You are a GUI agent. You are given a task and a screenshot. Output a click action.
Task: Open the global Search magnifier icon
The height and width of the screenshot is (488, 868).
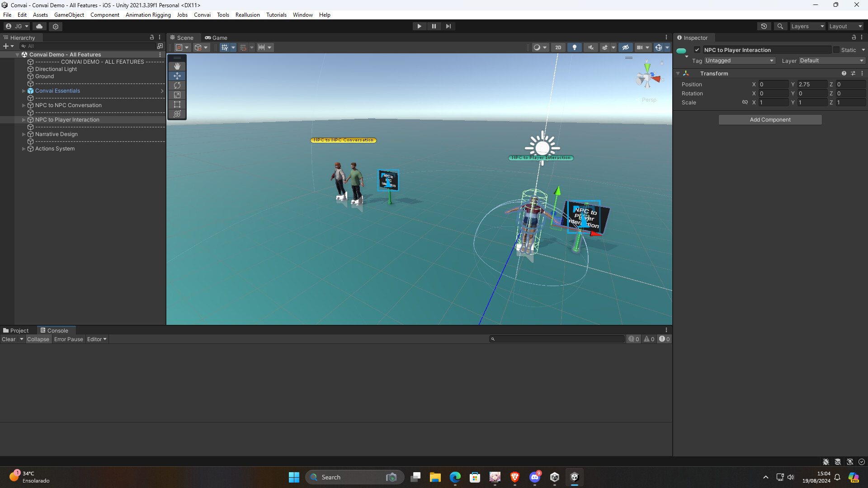coord(780,26)
